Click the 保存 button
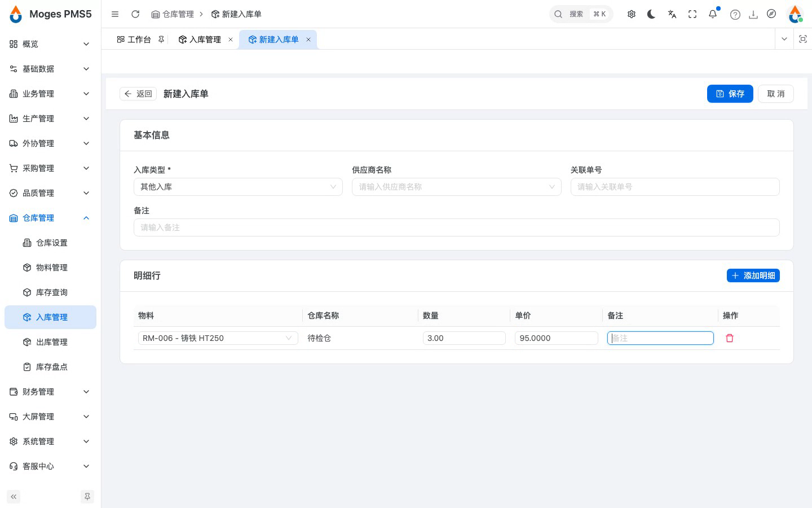The height and width of the screenshot is (508, 812). pyautogui.click(x=730, y=94)
